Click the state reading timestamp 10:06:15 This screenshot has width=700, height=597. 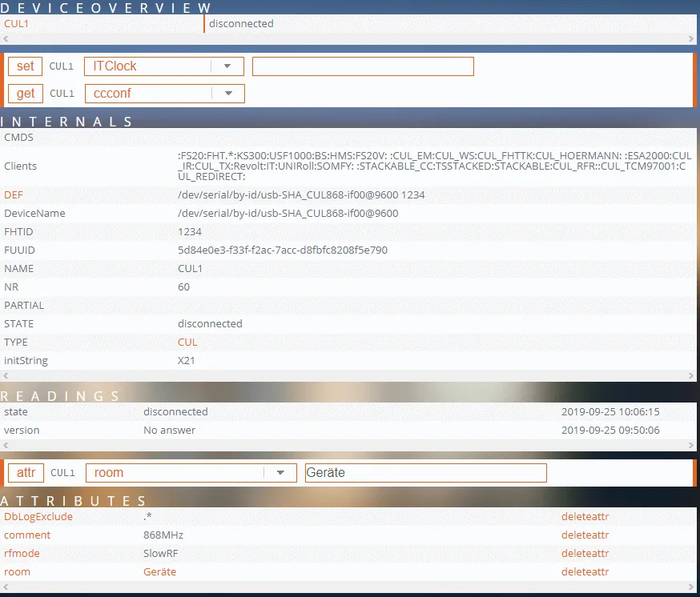610,412
